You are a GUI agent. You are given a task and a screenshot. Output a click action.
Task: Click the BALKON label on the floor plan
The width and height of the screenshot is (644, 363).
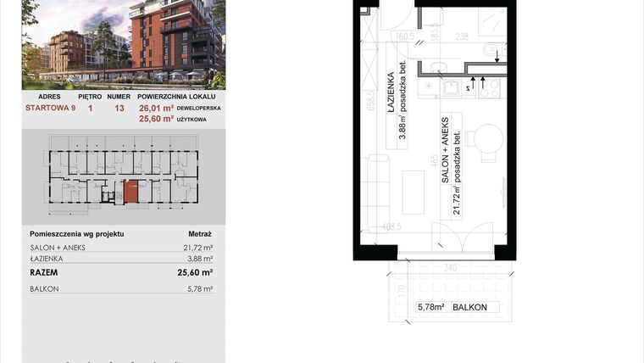(469, 307)
